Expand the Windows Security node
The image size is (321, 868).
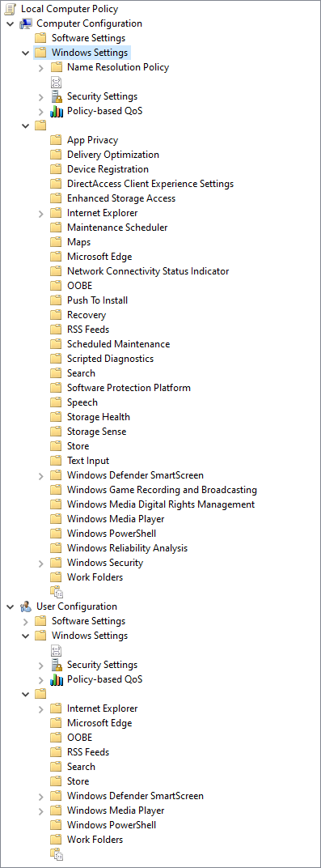coord(41,563)
